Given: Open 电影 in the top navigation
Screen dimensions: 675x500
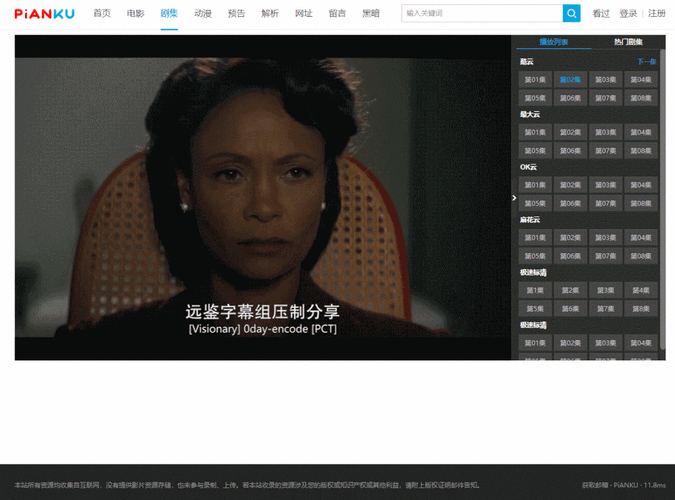Looking at the screenshot, I should point(136,13).
